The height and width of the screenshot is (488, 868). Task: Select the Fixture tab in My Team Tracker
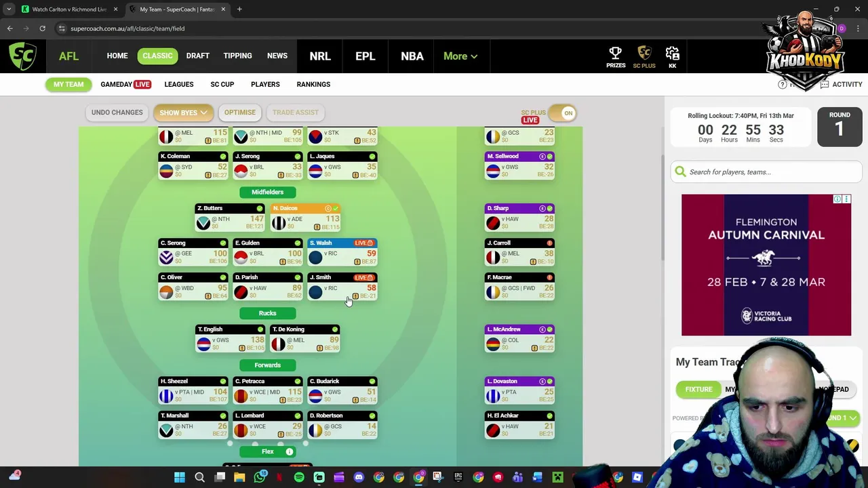point(698,390)
